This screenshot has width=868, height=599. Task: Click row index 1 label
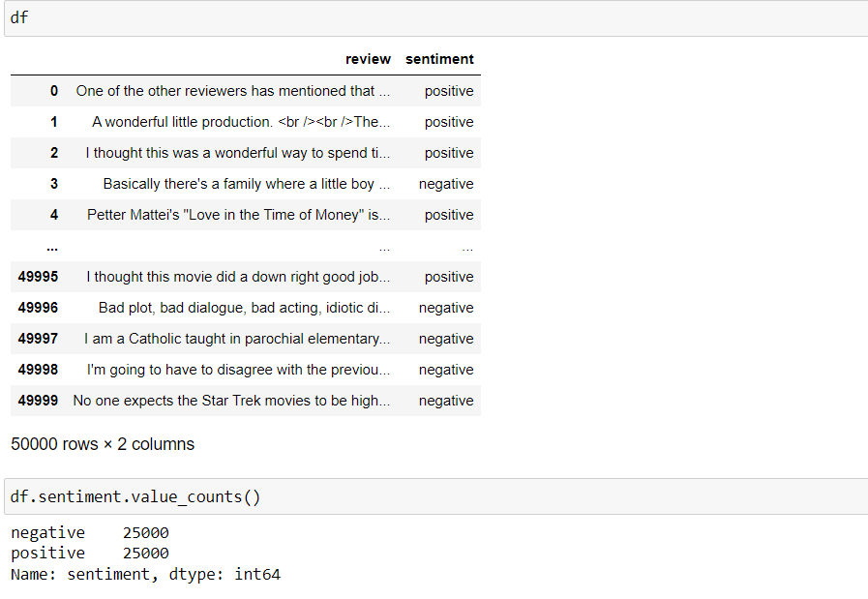(53, 122)
